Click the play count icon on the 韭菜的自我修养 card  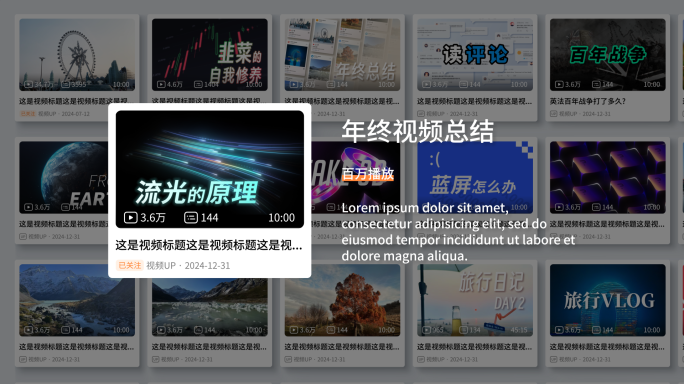[161, 84]
